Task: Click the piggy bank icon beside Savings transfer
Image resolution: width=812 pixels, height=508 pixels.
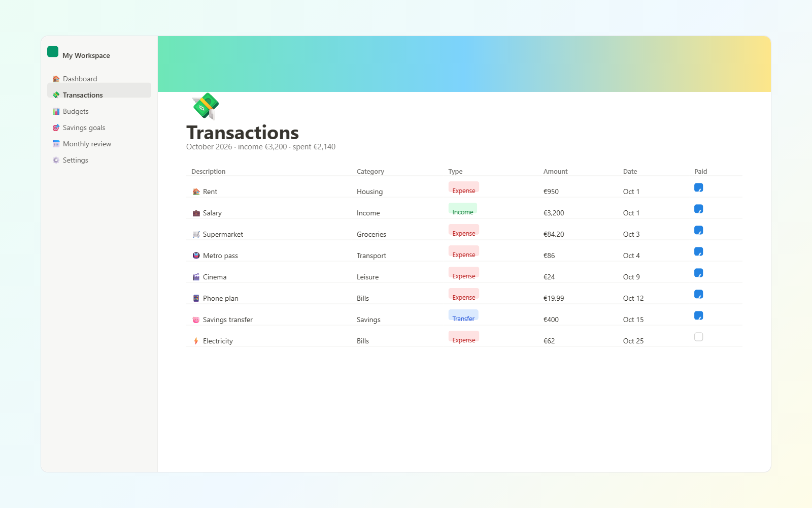Action: tap(196, 320)
